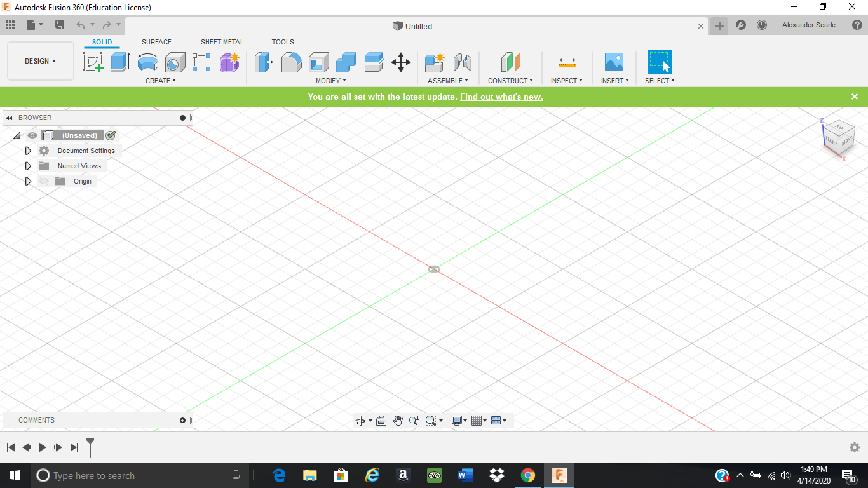Open the CREATE dropdown menu

coord(161,81)
